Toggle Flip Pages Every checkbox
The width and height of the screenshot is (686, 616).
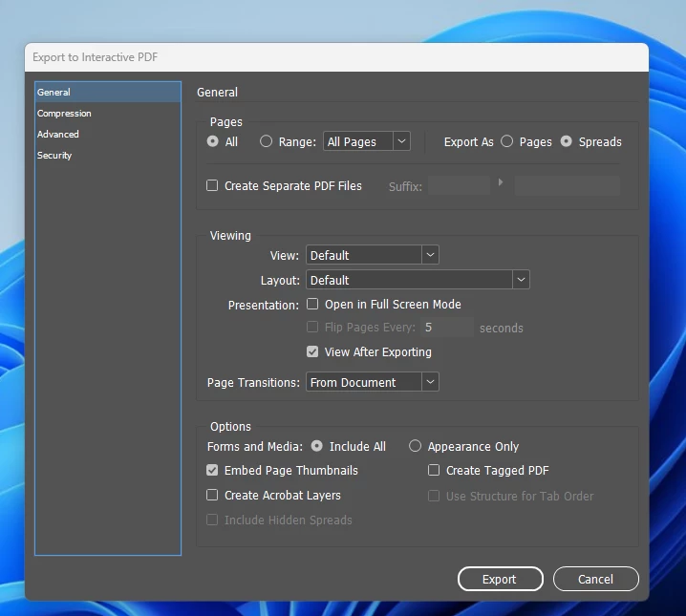point(312,327)
